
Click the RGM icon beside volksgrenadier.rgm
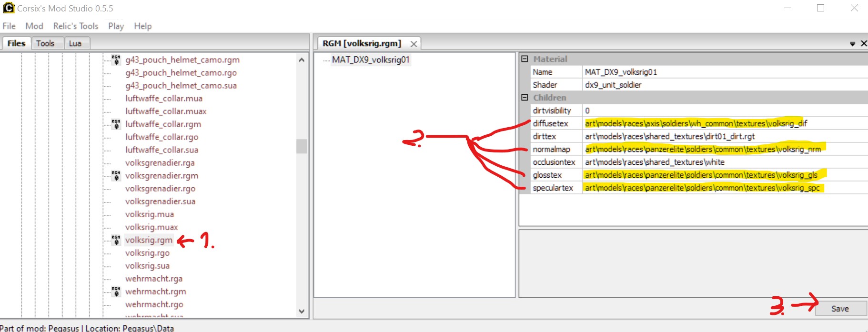pyautogui.click(x=116, y=175)
